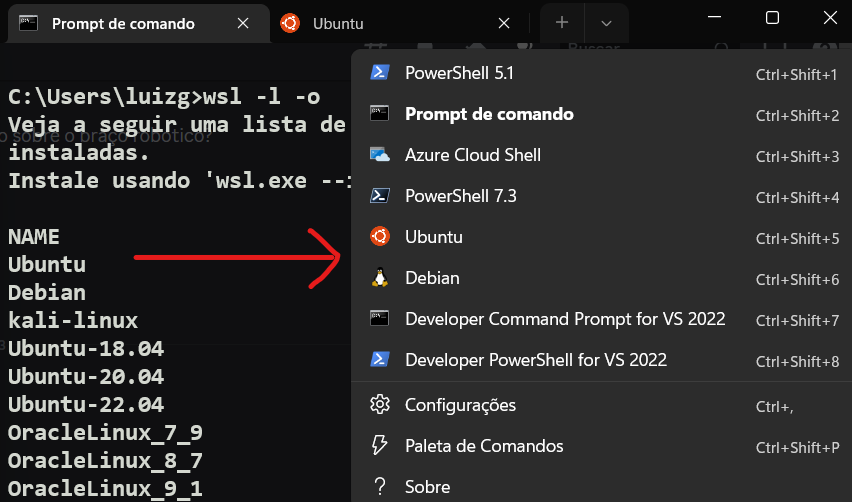Click the Ubuntu logo icon in menu
Image resolution: width=852 pixels, height=502 pixels.
coord(380,236)
